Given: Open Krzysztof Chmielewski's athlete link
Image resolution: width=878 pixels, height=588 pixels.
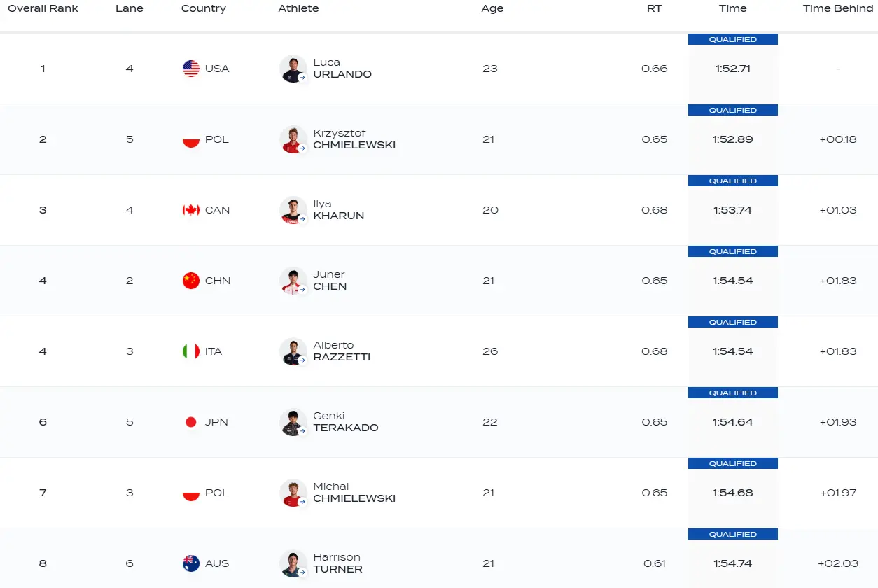Looking at the screenshot, I should [354, 139].
